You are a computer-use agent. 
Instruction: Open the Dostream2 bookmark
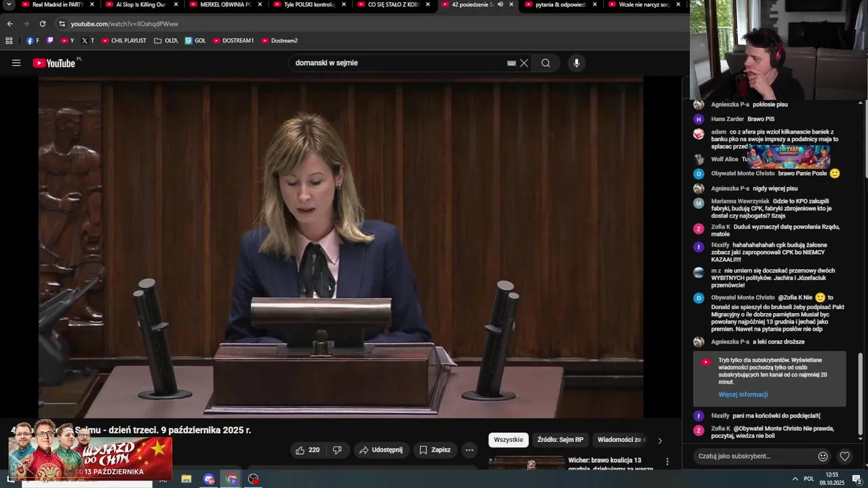tap(279, 41)
